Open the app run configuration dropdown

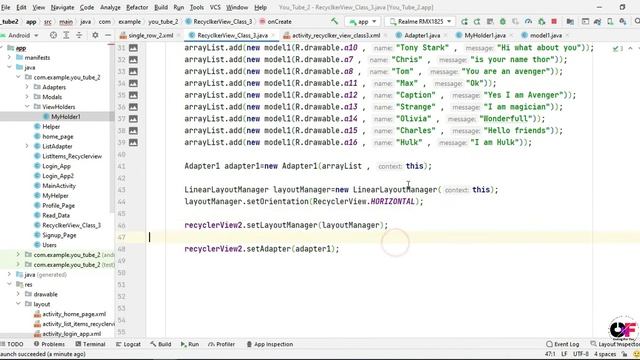coord(363,22)
